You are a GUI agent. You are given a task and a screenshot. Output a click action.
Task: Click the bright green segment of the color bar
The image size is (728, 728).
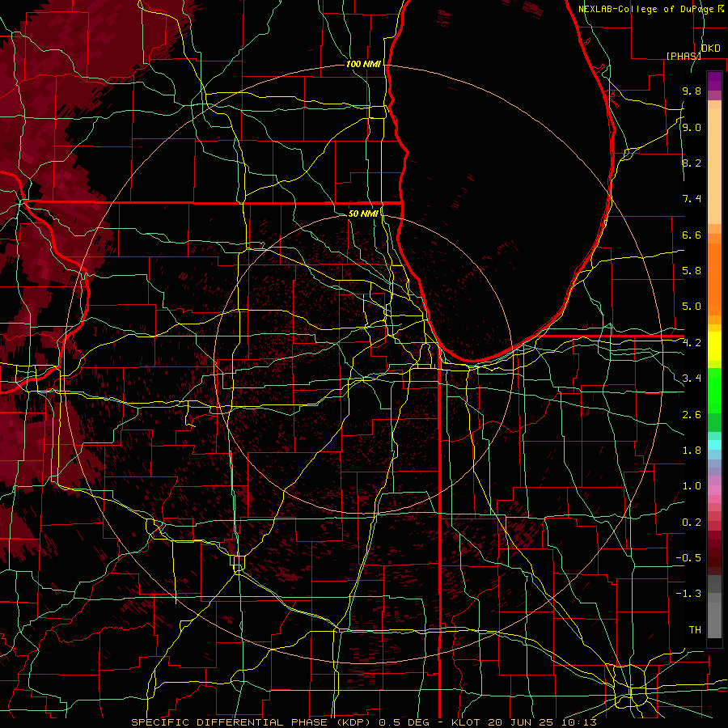[714, 391]
